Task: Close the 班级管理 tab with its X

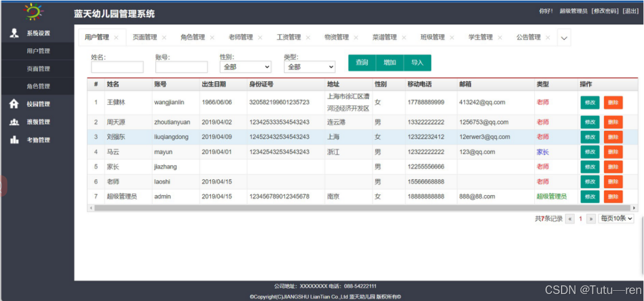Action: tap(452, 37)
